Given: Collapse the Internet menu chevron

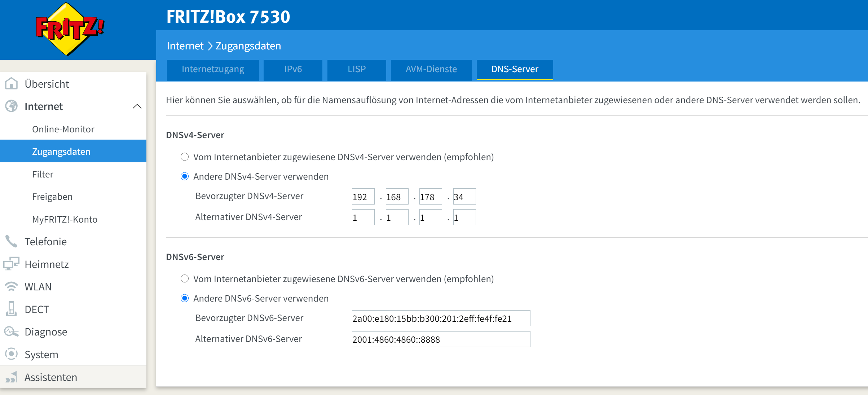Looking at the screenshot, I should coord(137,106).
